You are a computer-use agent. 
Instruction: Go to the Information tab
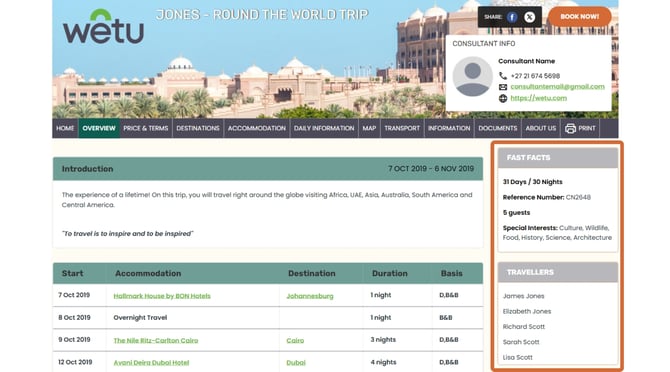pyautogui.click(x=449, y=128)
